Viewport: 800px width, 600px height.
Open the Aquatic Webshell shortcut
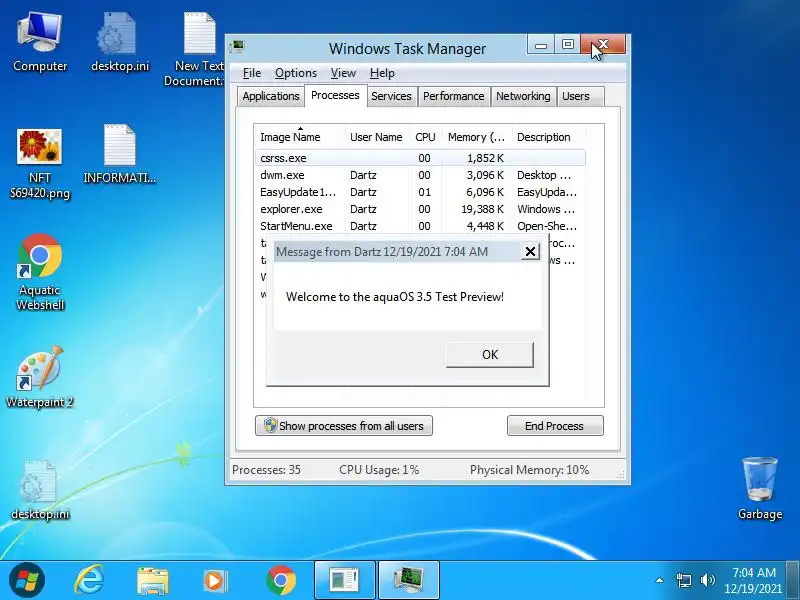[40, 272]
